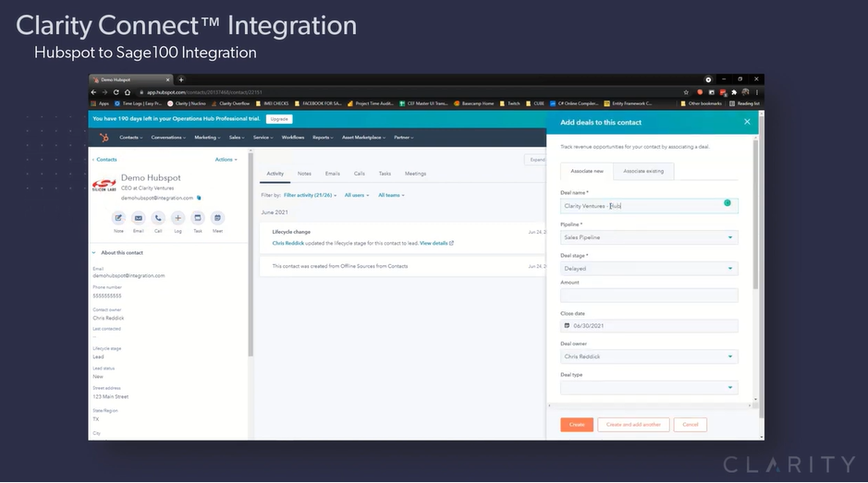Open the Reading list

[x=744, y=103]
